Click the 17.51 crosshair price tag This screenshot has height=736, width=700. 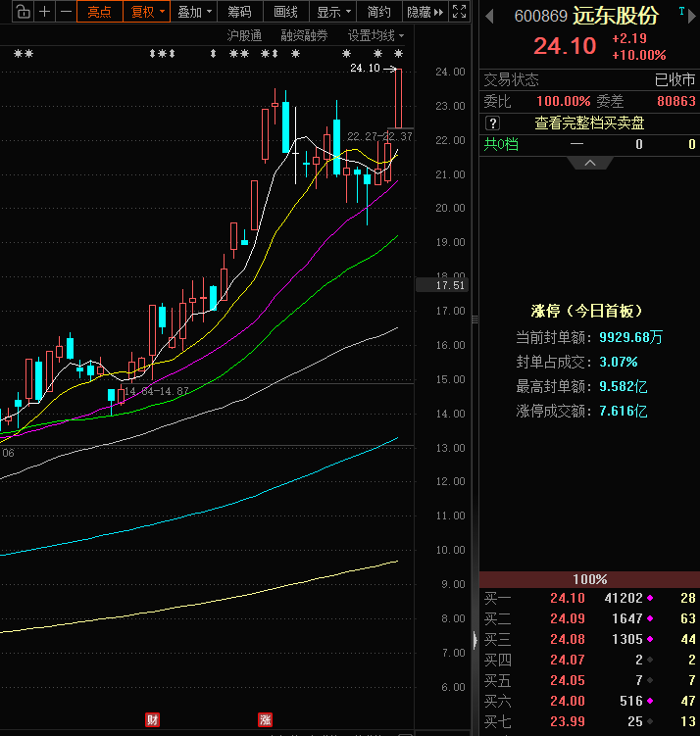(443, 285)
